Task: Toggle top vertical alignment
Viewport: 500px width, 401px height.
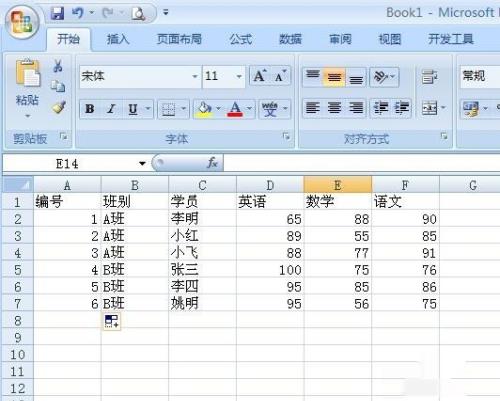Action: [x=313, y=77]
